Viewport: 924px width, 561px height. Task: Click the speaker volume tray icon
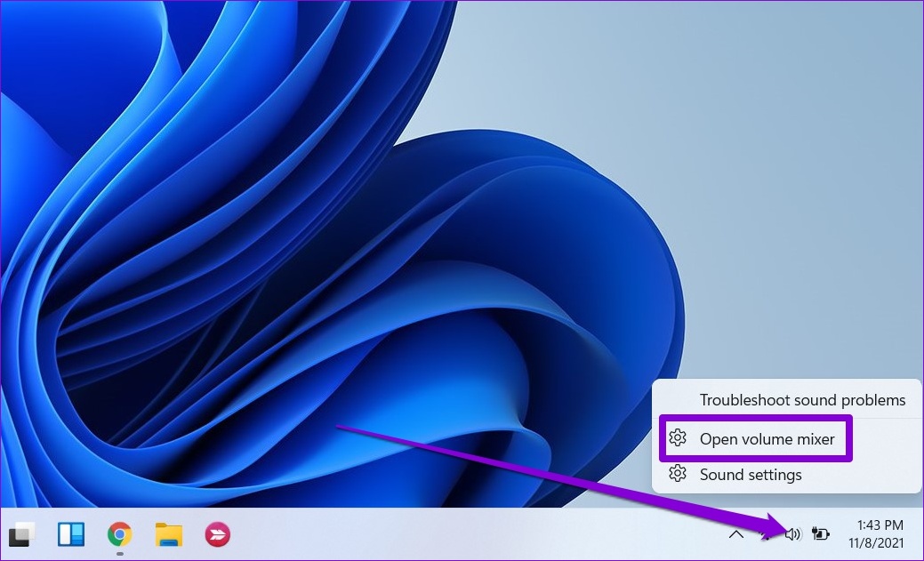(x=793, y=534)
